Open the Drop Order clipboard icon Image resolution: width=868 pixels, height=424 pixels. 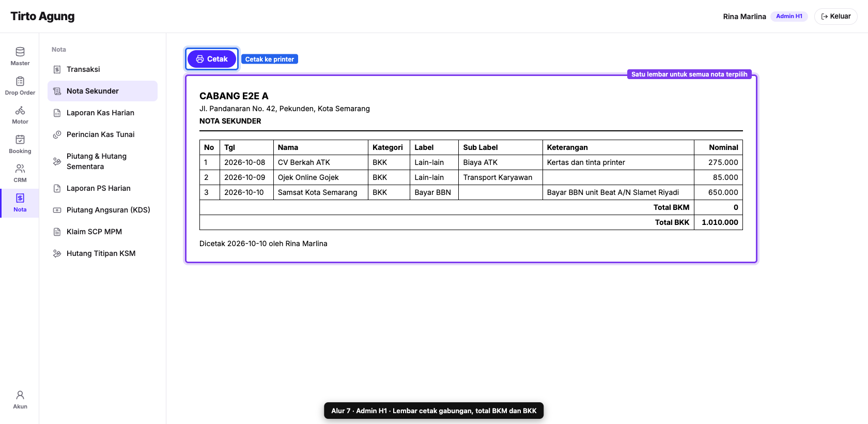[20, 81]
